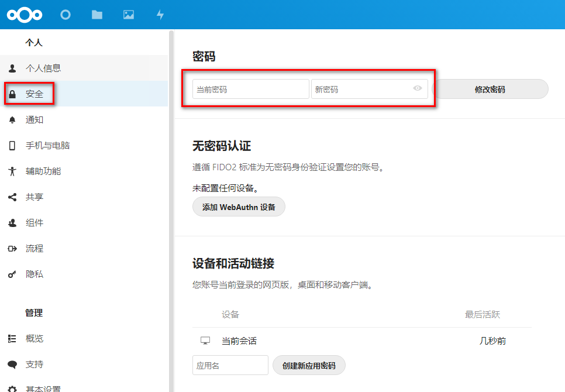This screenshot has width=565, height=392.
Task: Toggle visibility of the new password field
Action: click(x=417, y=88)
